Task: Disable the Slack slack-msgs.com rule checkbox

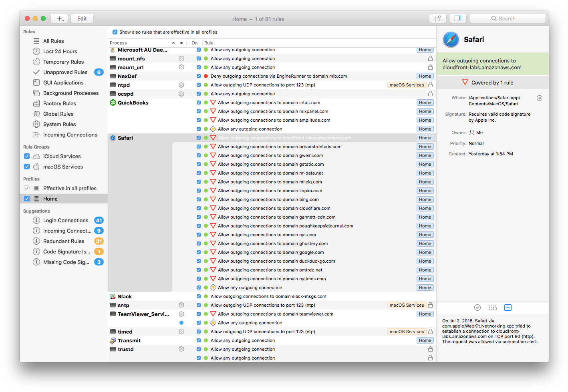Action: tap(199, 296)
